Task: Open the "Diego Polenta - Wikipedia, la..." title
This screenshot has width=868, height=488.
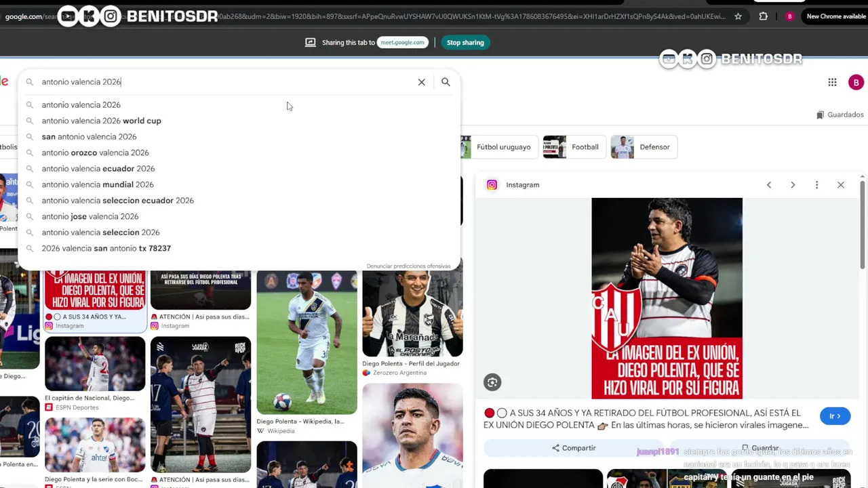Action: click(300, 422)
